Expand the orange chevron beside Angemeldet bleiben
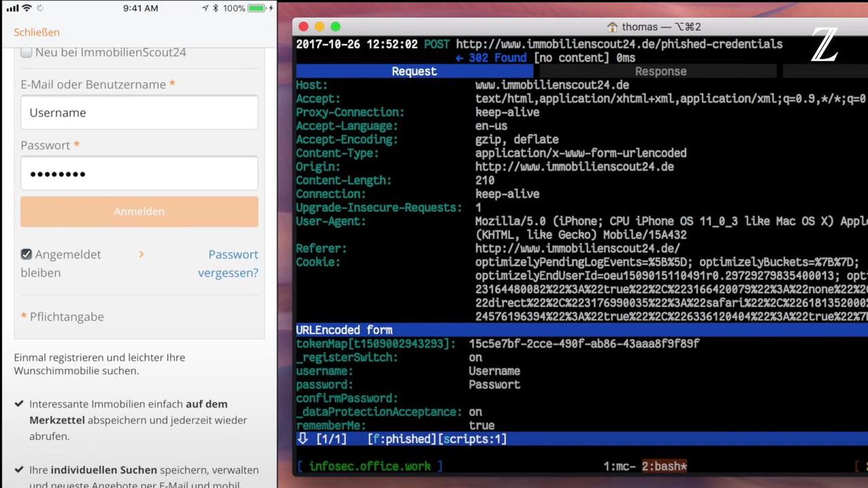Screen dimensions: 868x488 141,254
